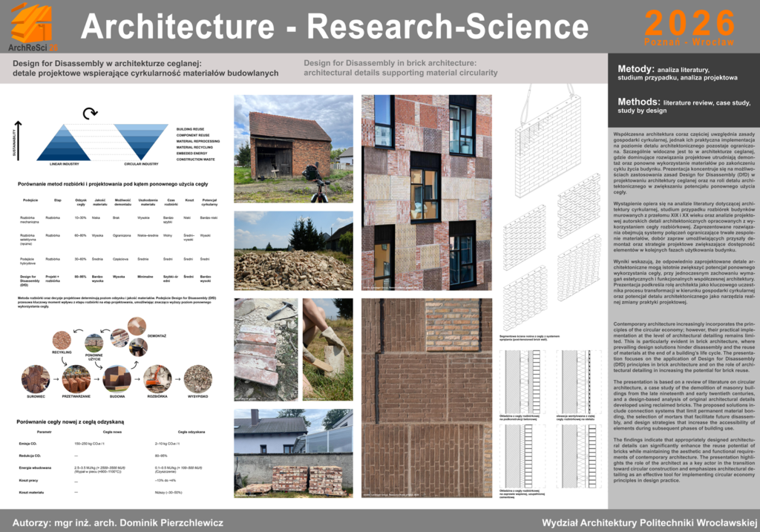The height and width of the screenshot is (532, 760).
Task: Click the Recykling circle image
Action: click(62, 341)
